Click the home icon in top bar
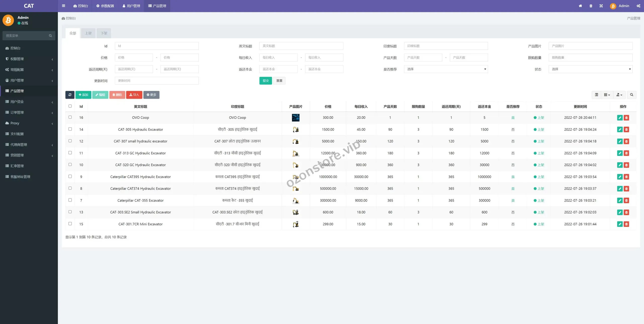This screenshot has width=644, height=324. 580,6
